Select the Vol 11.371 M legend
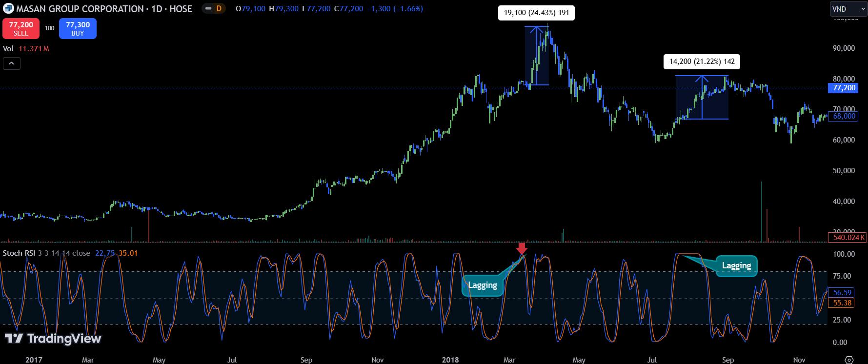Screen dimensions: 868x364 pos(26,49)
